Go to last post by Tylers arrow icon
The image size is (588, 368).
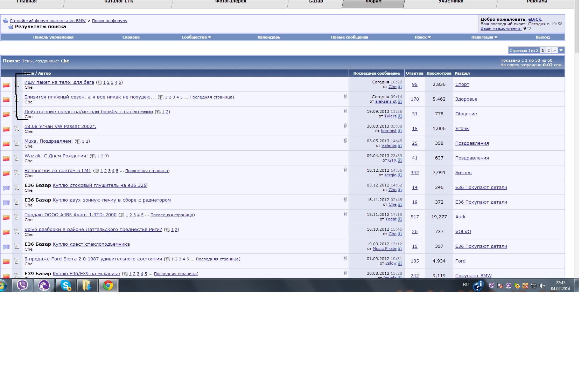pyautogui.click(x=400, y=116)
